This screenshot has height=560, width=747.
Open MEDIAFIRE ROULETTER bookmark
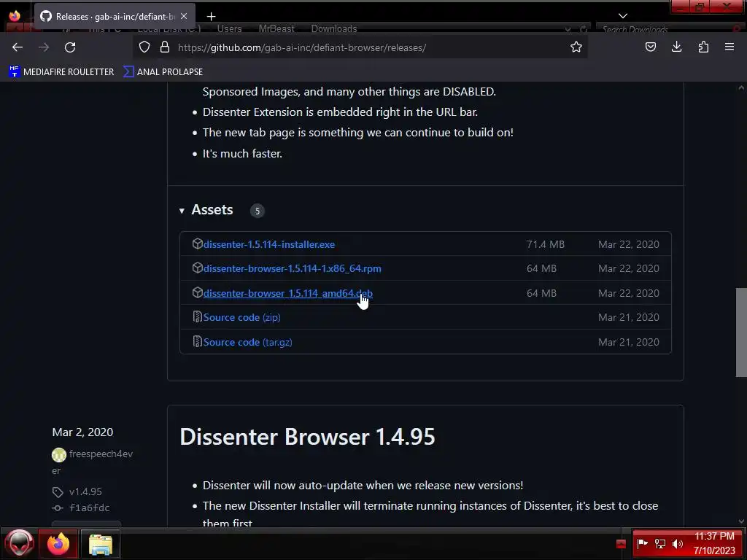tap(61, 72)
